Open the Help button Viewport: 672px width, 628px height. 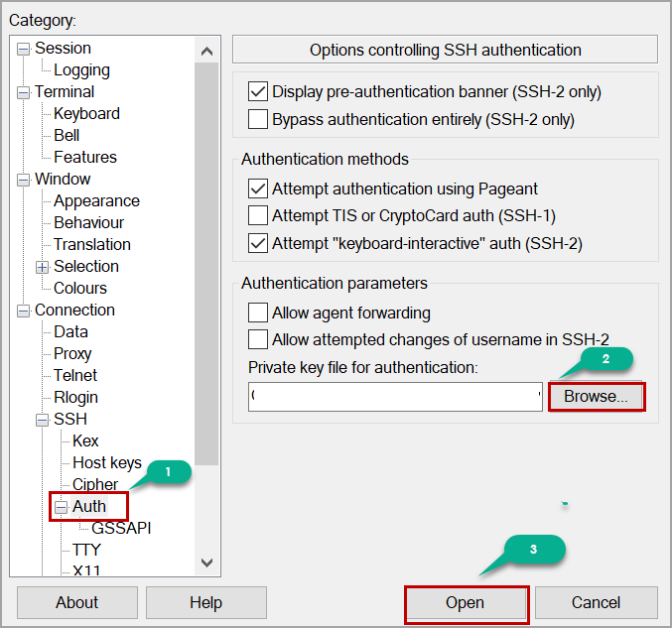pyautogui.click(x=205, y=603)
